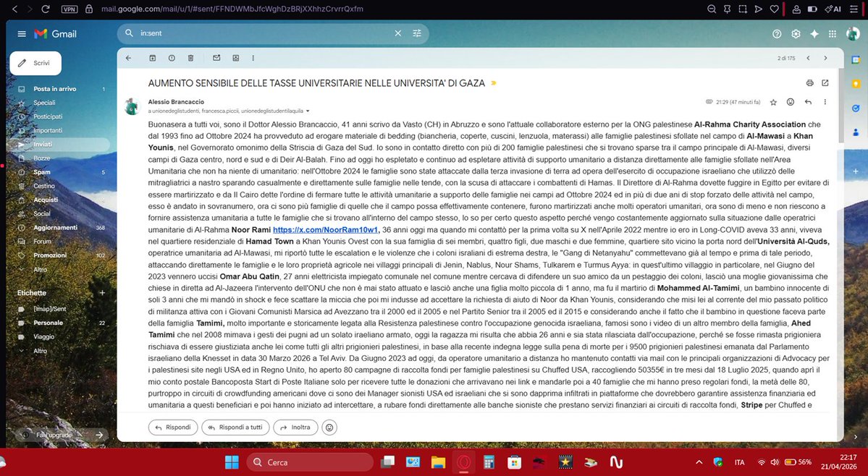Open Google Tasks in the side panel
The image size is (868, 476).
(856, 109)
